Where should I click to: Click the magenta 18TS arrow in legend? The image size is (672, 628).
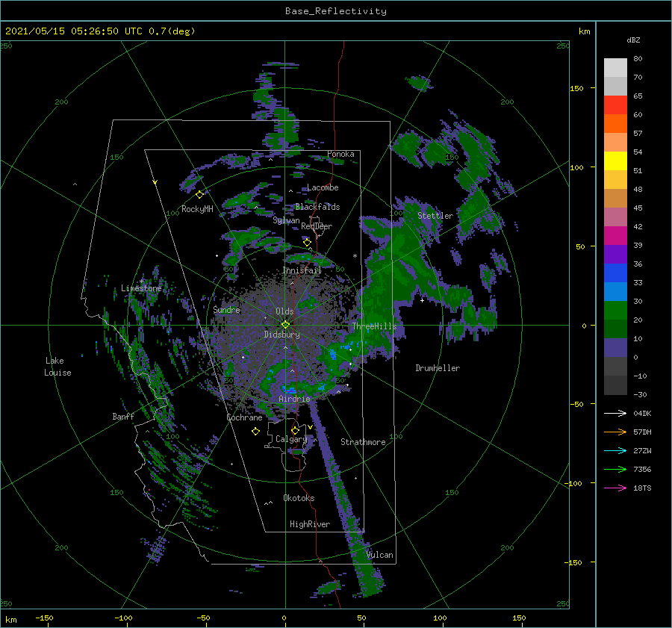(x=615, y=488)
